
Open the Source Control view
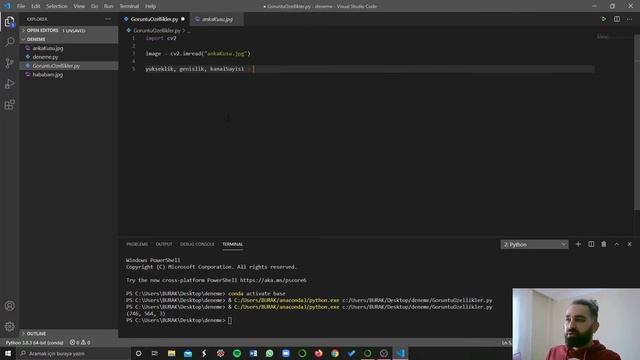tap(9, 63)
